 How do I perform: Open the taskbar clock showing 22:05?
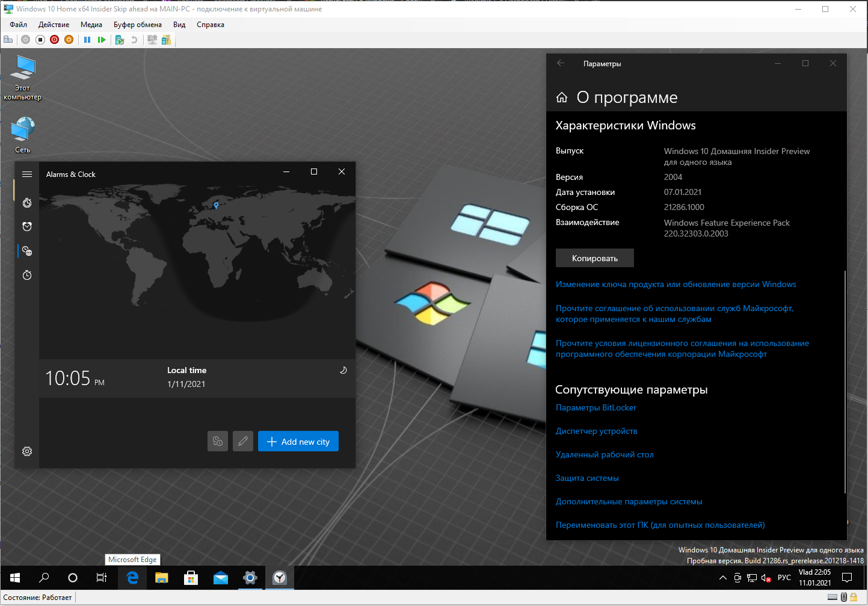pyautogui.click(x=814, y=578)
